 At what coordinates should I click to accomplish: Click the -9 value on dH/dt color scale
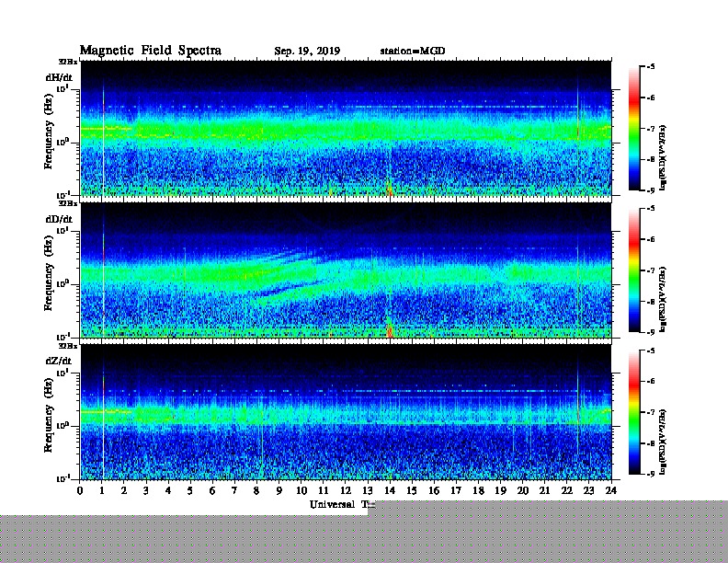[651, 190]
